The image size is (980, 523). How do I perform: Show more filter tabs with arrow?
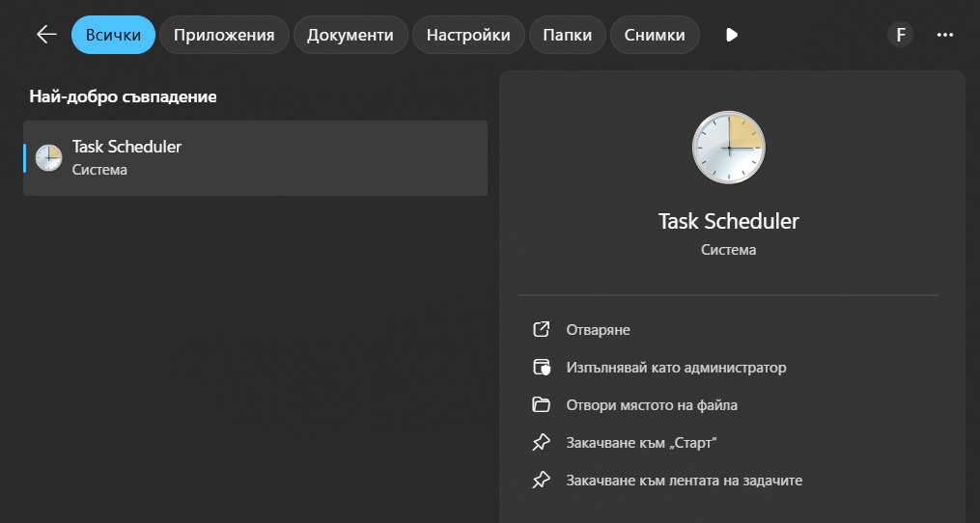tap(732, 35)
